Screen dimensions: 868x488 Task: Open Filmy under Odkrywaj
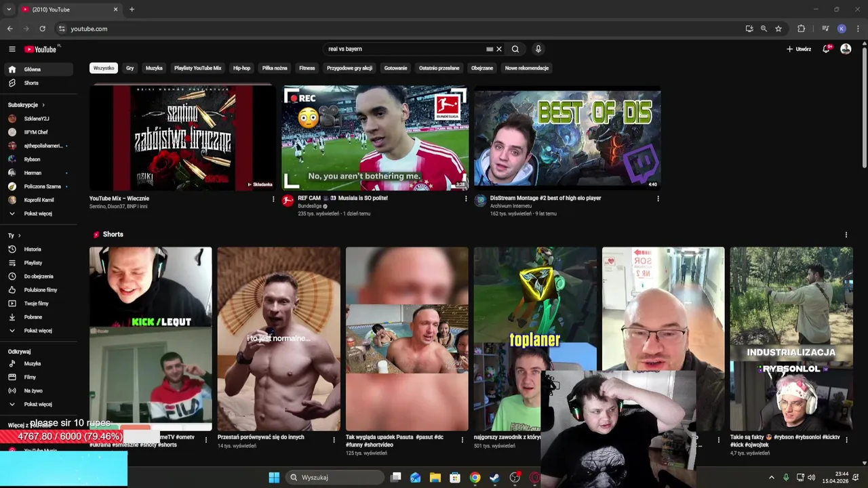[39, 377]
